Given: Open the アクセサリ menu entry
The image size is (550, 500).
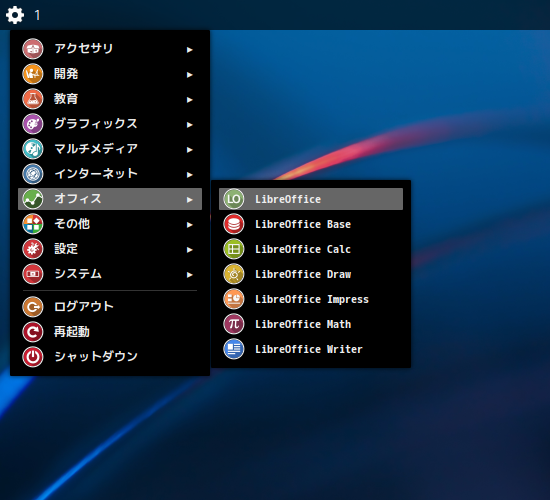Looking at the screenshot, I should pyautogui.click(x=110, y=49).
